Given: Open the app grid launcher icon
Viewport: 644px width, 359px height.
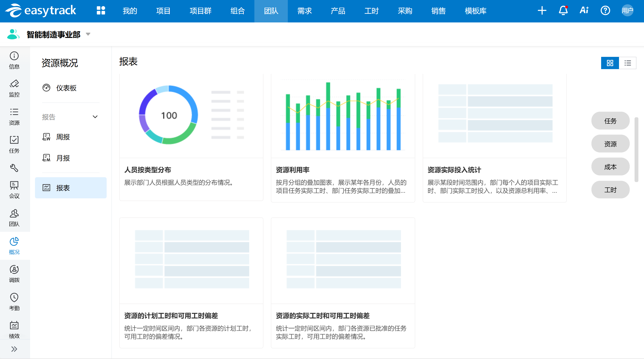Looking at the screenshot, I should pos(101,11).
